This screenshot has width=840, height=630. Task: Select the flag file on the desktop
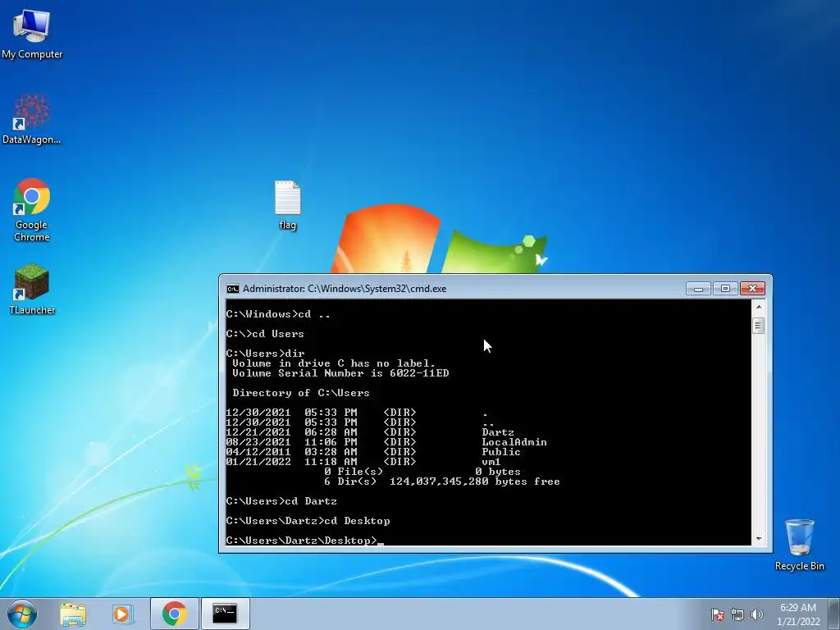pos(288,204)
